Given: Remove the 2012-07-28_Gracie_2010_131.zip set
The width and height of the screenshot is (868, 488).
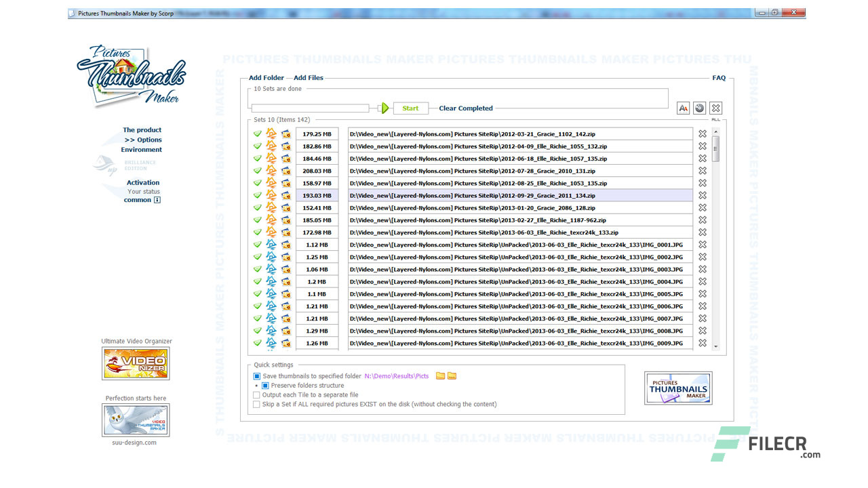Looking at the screenshot, I should point(703,171).
